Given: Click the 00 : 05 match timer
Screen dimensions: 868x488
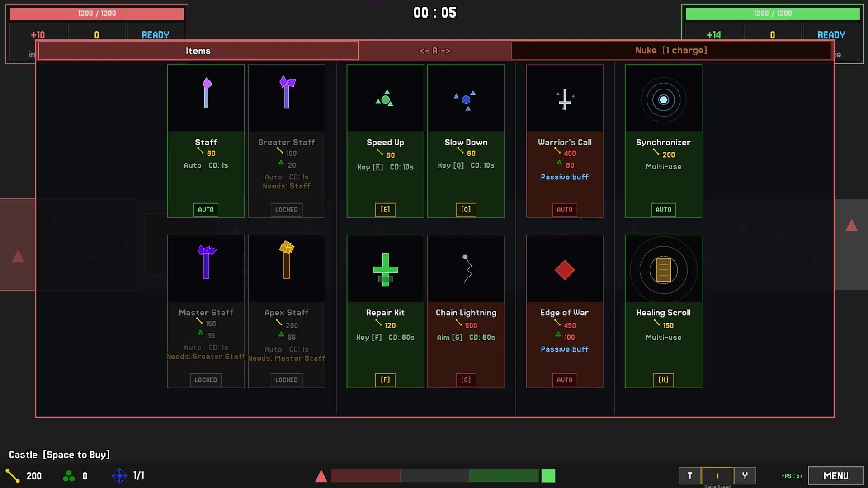Looking at the screenshot, I should coord(434,13).
